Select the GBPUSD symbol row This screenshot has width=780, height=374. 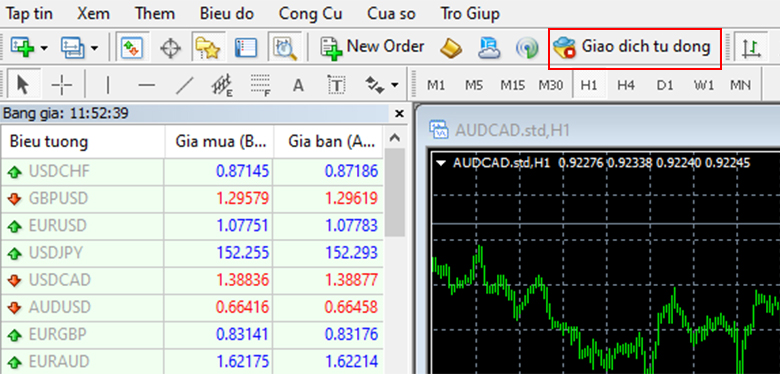coord(193,199)
